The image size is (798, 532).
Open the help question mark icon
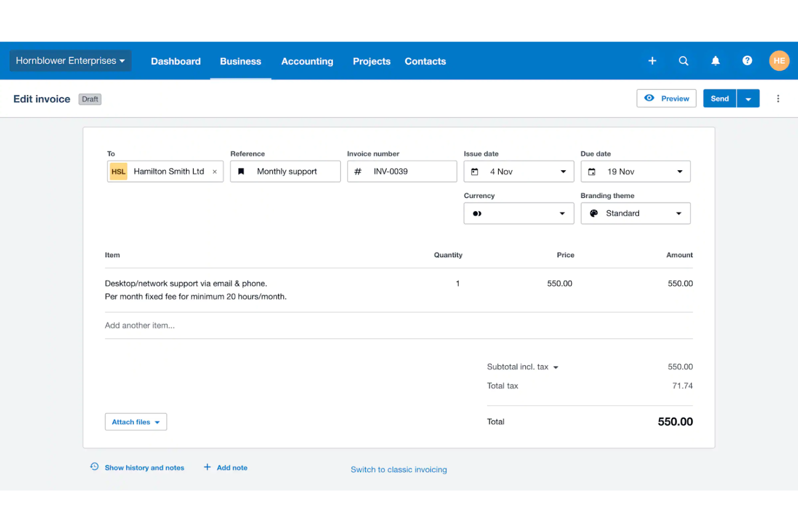[747, 61]
